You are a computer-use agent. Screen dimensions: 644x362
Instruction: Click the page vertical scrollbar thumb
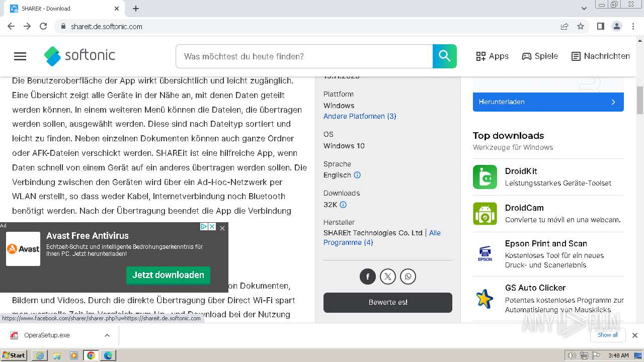pos(640,100)
